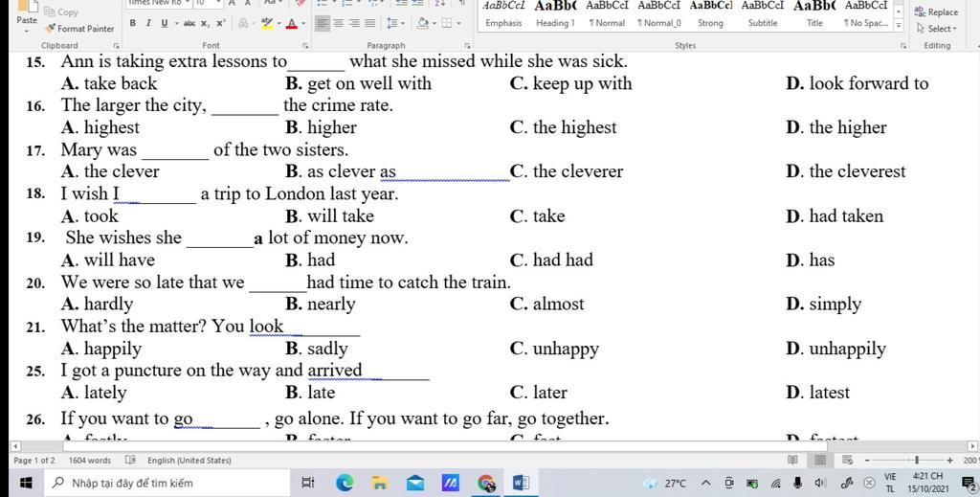Open the line spacing dropdown

[x=395, y=23]
